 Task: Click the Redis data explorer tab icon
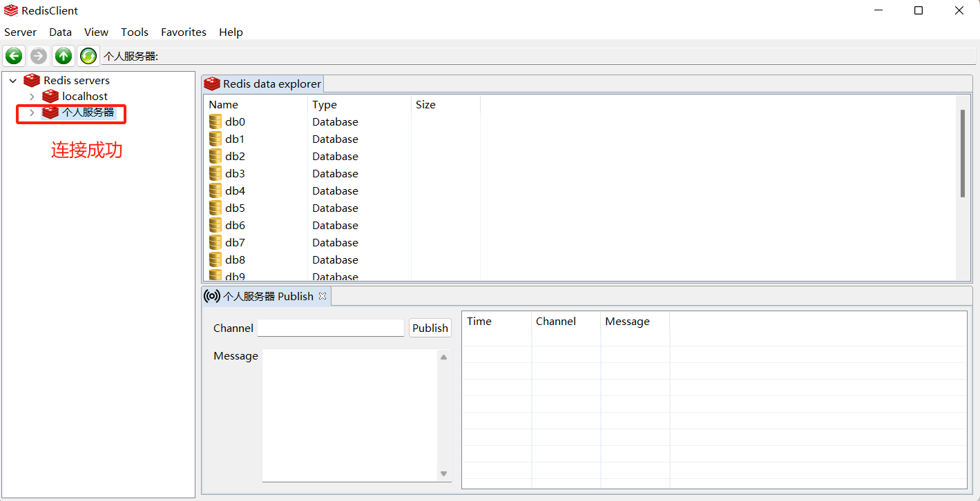point(212,84)
